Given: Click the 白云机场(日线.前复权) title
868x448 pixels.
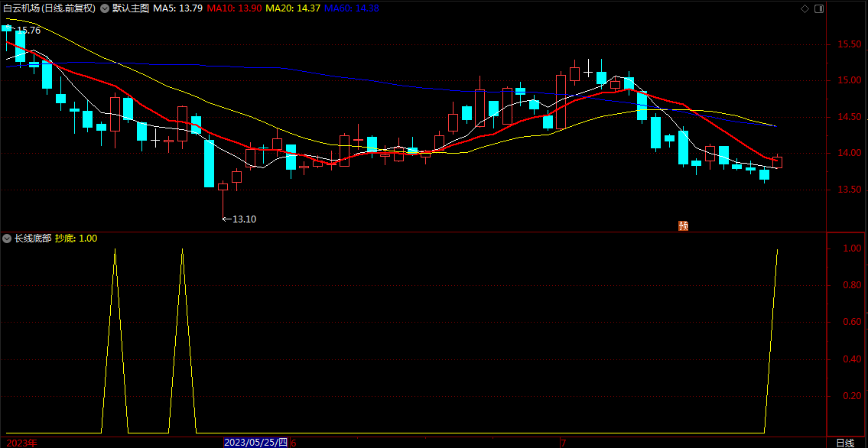Looking at the screenshot, I should tap(49, 9).
